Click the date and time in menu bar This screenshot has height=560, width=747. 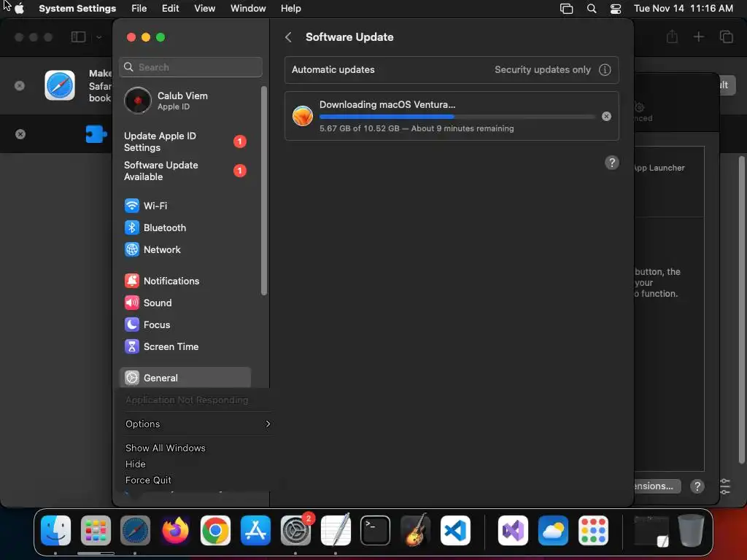[683, 9]
